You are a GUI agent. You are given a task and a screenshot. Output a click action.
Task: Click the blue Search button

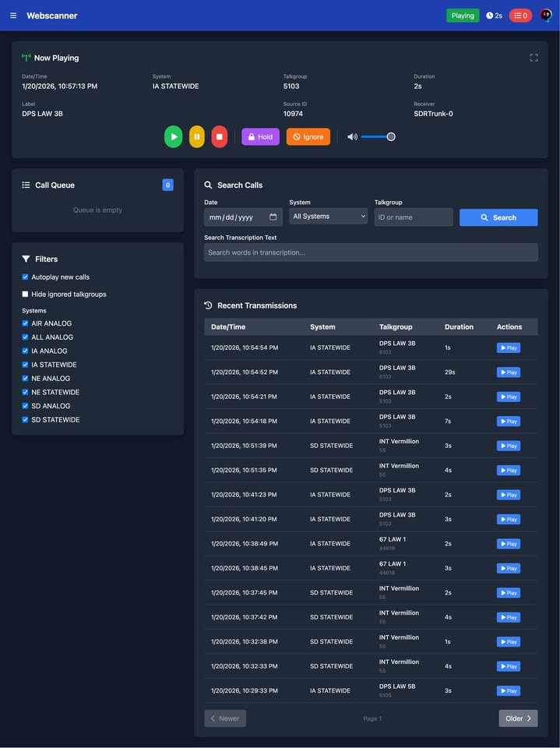tap(498, 217)
